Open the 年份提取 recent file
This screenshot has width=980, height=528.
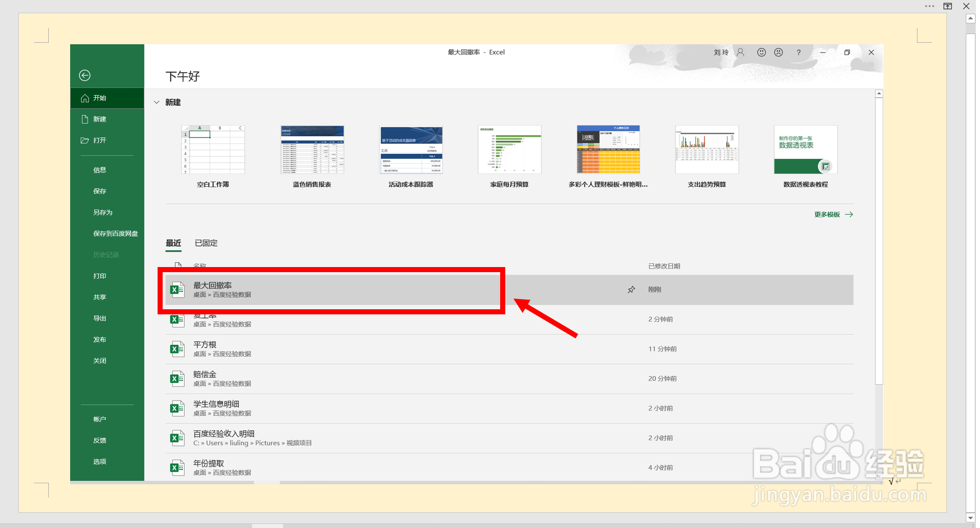coord(509,467)
